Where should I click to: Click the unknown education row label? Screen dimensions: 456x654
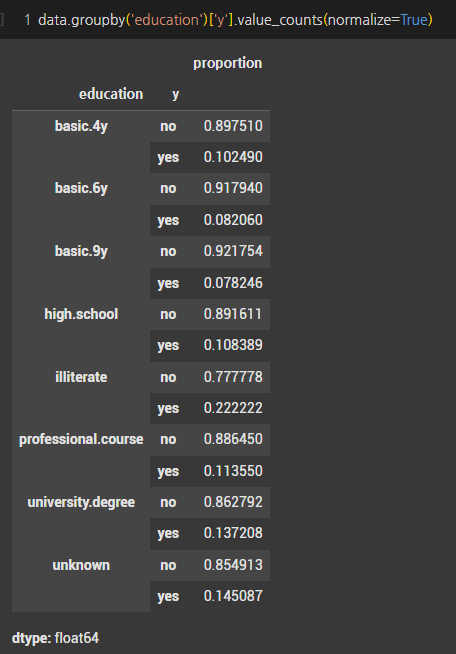81,565
